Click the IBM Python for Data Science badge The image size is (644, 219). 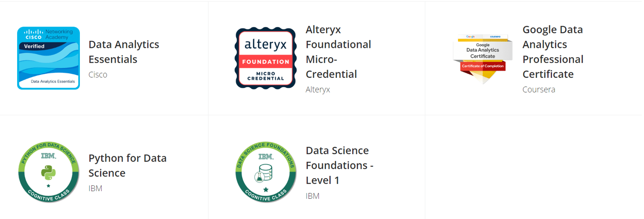(49, 172)
